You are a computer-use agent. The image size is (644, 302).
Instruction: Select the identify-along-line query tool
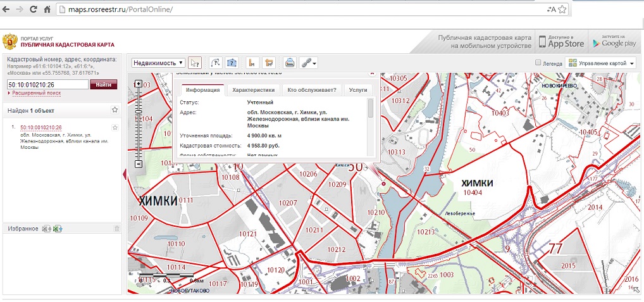click(x=216, y=63)
